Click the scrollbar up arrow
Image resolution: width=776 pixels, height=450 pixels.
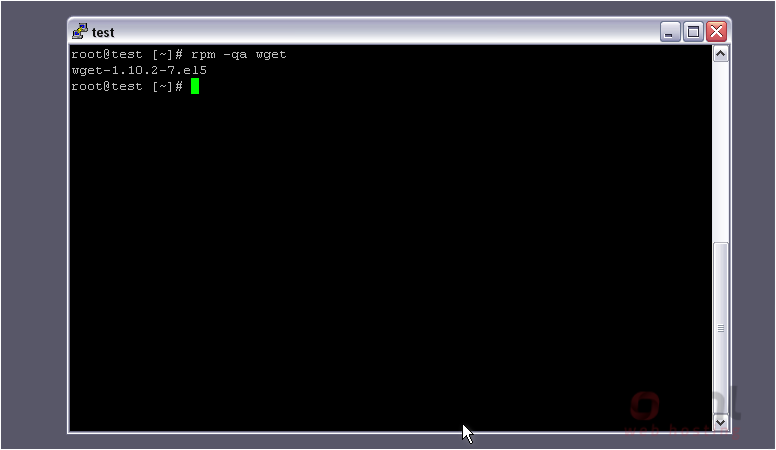point(721,53)
